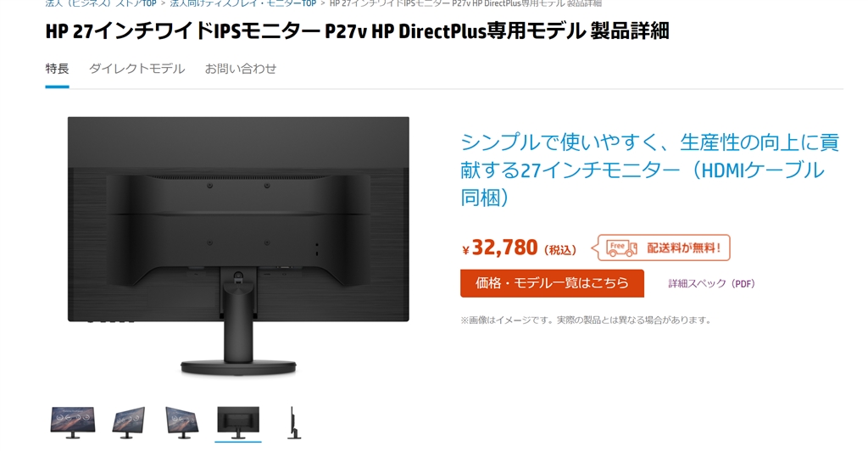Click the large monitor rear product image
Screen dimensions: 868x451
pos(238,247)
